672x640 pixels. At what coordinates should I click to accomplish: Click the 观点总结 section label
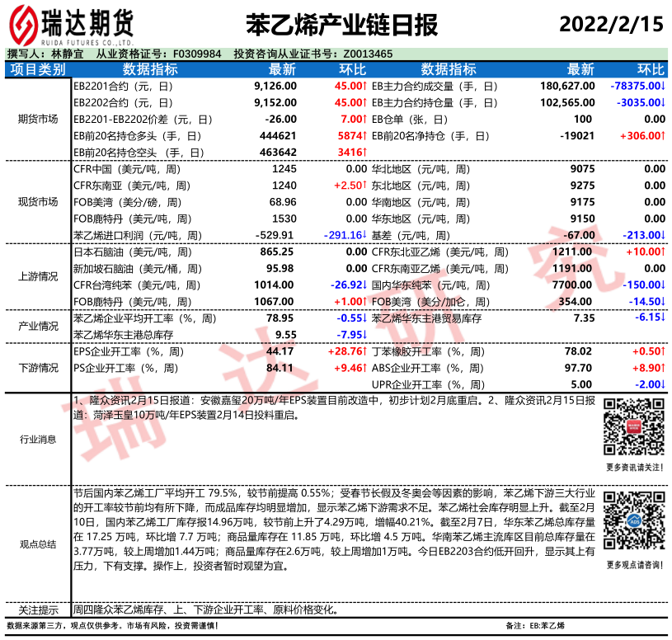tap(38, 544)
